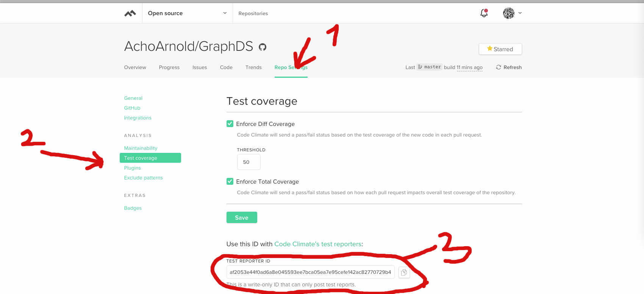
Task: Open Badges under Extras
Action: tap(133, 208)
